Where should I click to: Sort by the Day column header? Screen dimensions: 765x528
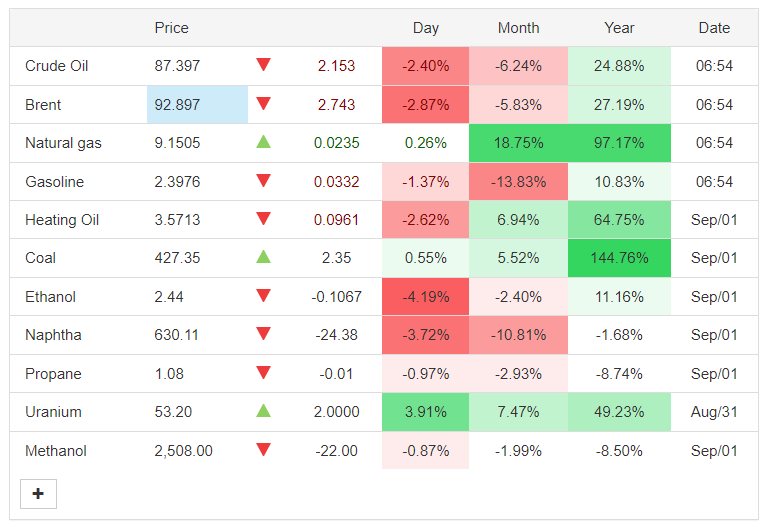[x=425, y=28]
